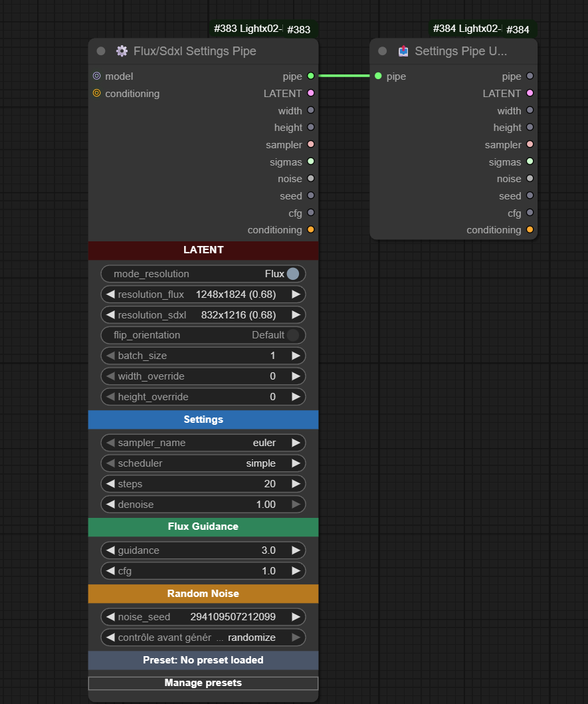Screen dimensions: 588x704
Task: Decrease cfg value with left arrow
Action: (x=110, y=571)
